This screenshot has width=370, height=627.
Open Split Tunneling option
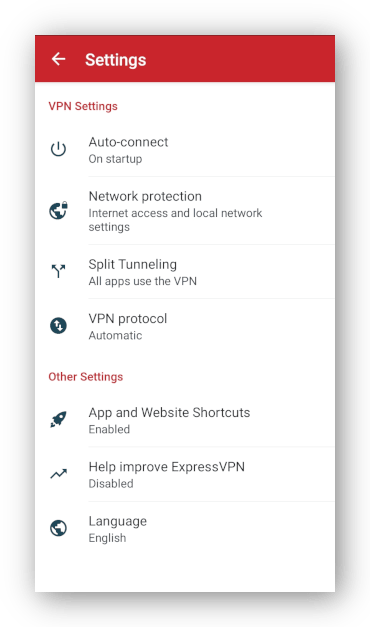(185, 272)
